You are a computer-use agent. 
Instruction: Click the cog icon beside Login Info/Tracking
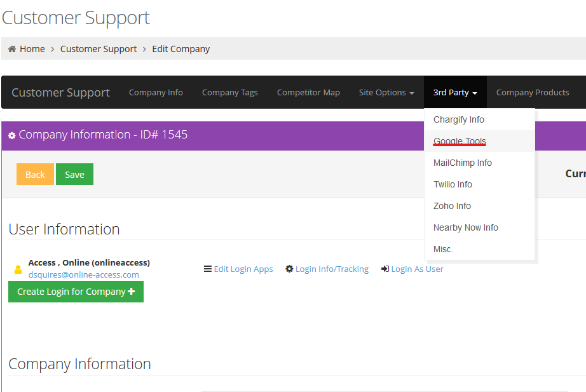tap(289, 269)
